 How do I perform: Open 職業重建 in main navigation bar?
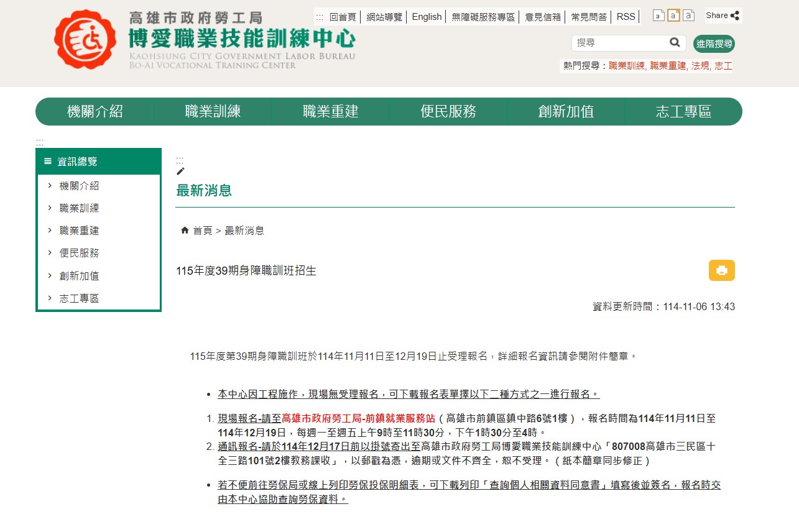pyautogui.click(x=330, y=112)
